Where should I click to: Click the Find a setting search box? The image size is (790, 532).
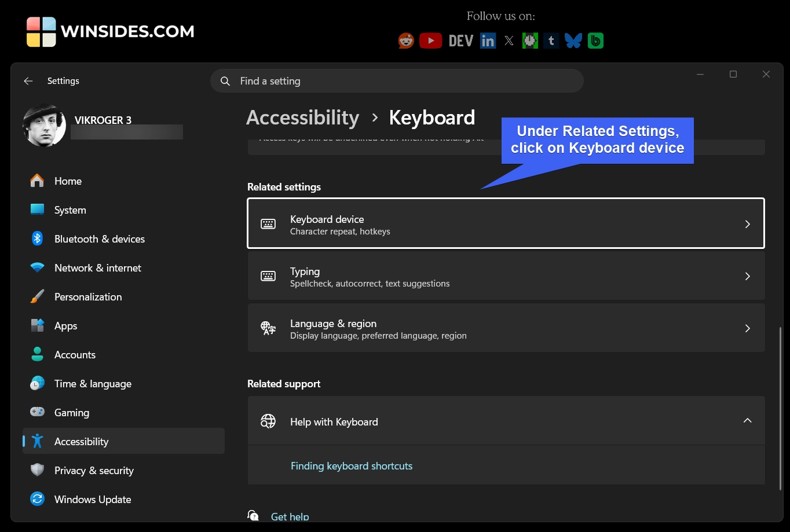397,81
